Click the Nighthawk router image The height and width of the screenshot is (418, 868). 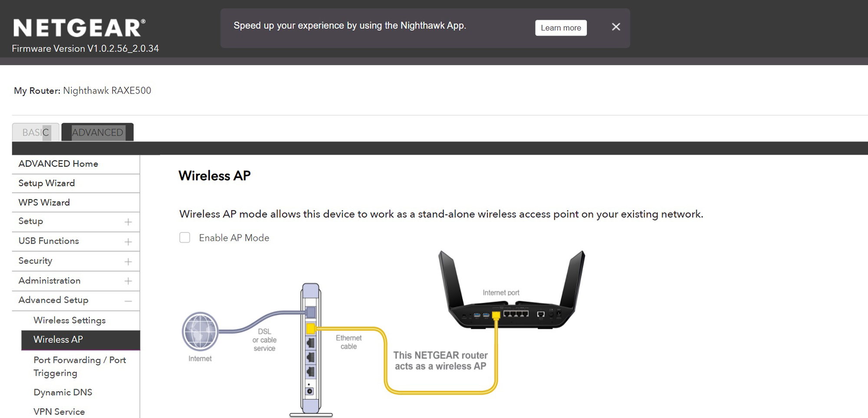pos(512,290)
